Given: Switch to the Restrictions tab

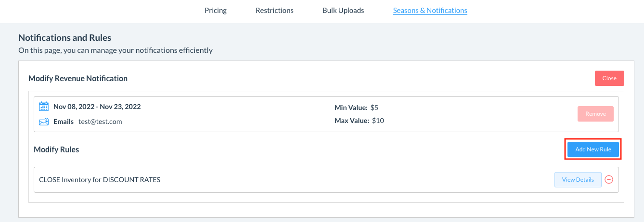Looking at the screenshot, I should [274, 10].
